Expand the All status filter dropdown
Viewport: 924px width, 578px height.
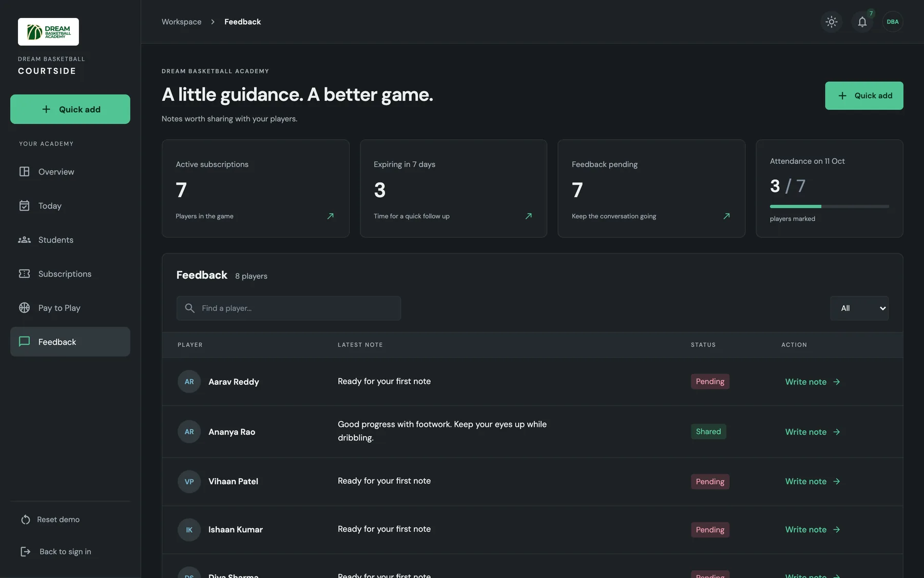tap(859, 308)
